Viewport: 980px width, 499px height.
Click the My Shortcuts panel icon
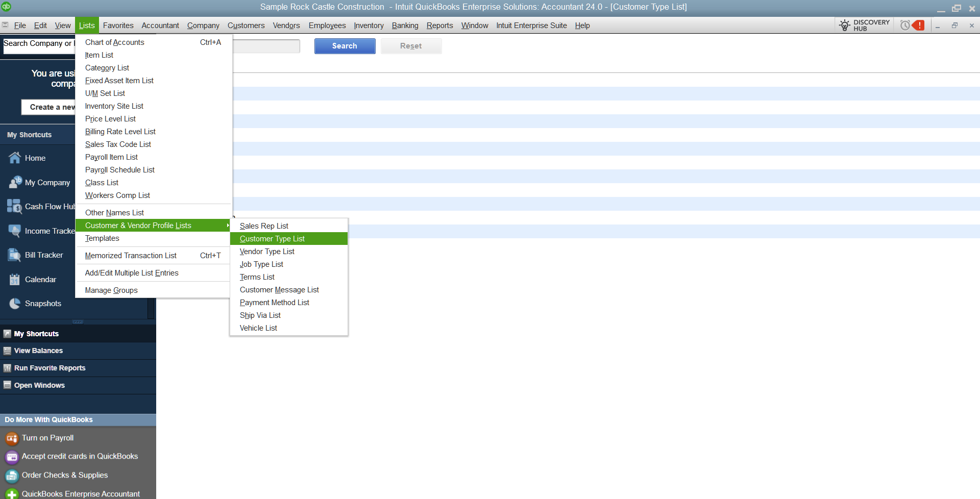pyautogui.click(x=7, y=334)
